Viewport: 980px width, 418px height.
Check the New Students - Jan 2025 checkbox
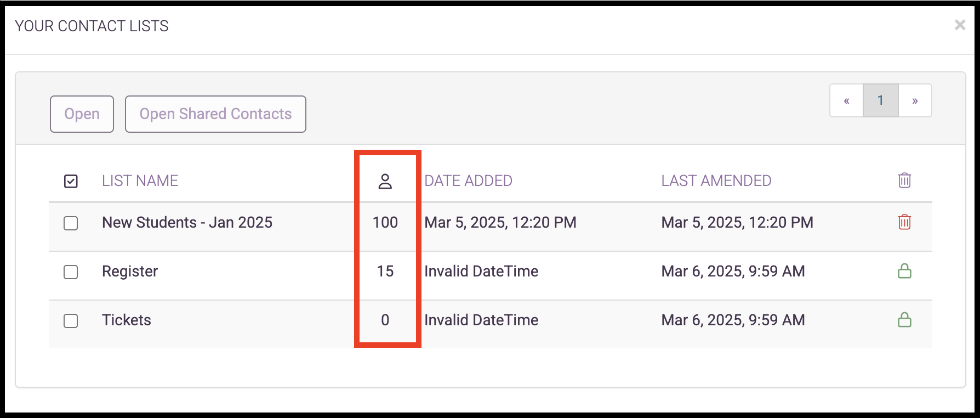pyautogui.click(x=71, y=223)
